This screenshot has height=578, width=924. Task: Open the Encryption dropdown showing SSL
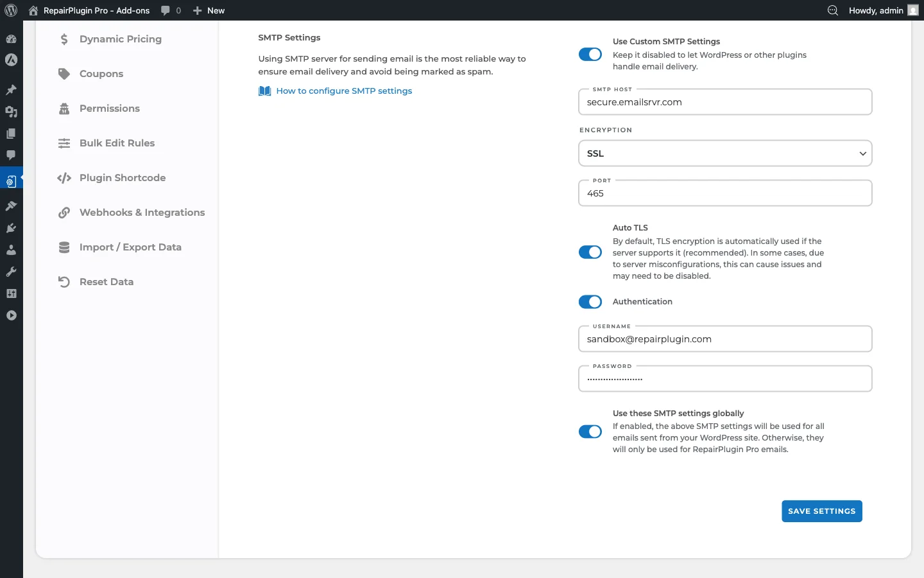(x=725, y=153)
